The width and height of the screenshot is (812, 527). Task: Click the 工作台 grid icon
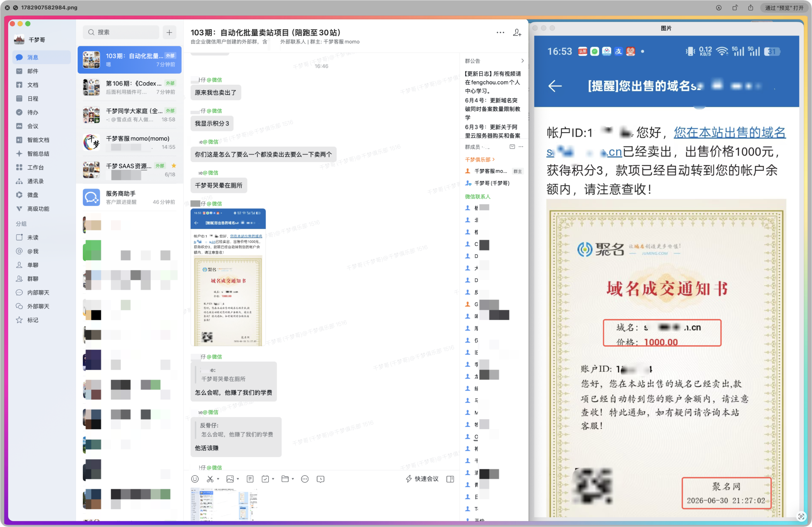(19, 167)
